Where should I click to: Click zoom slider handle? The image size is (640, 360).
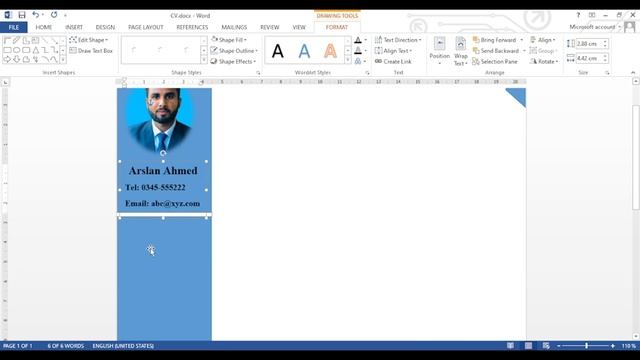587,346
